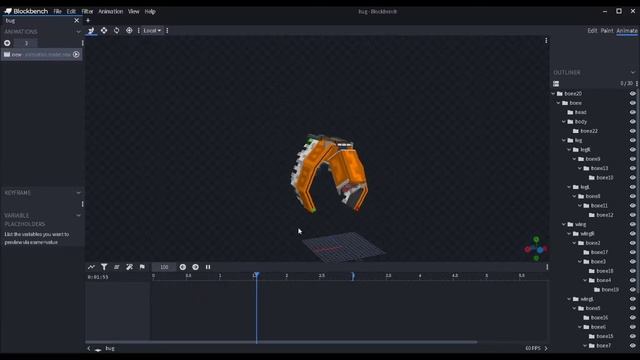The height and width of the screenshot is (360, 640).
Task: Hide the bone22 group
Action: pyautogui.click(x=633, y=131)
